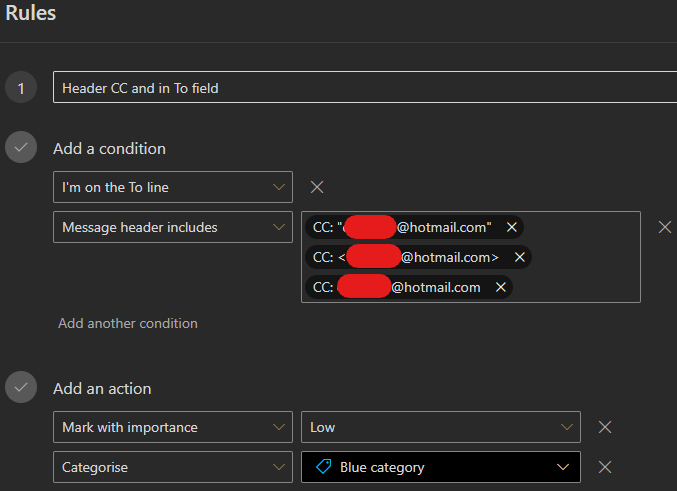
Task: Delete the 'Message header includes' condition row
Action: [665, 227]
